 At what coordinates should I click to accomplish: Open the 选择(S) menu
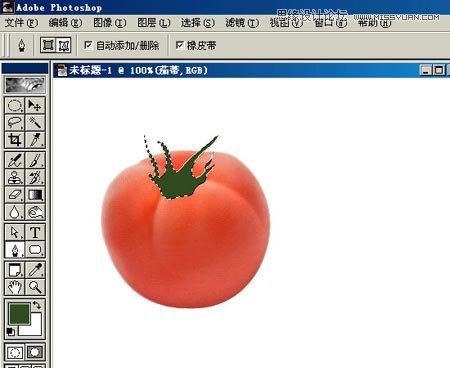[198, 23]
